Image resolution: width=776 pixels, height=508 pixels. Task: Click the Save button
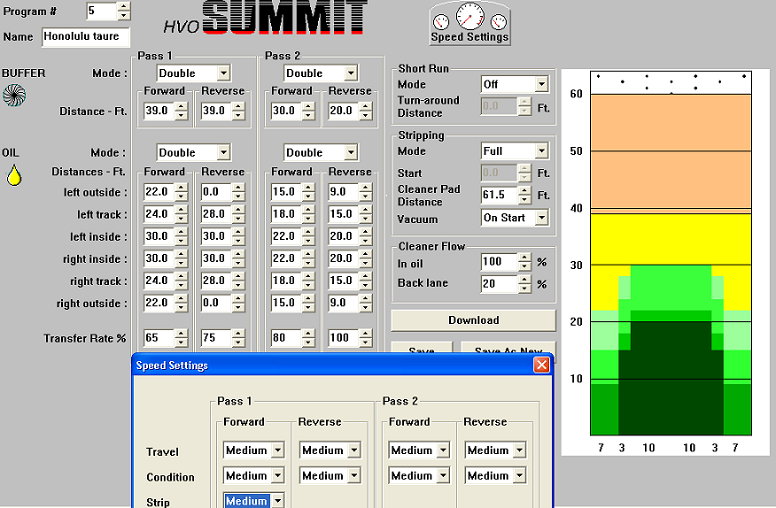422,348
